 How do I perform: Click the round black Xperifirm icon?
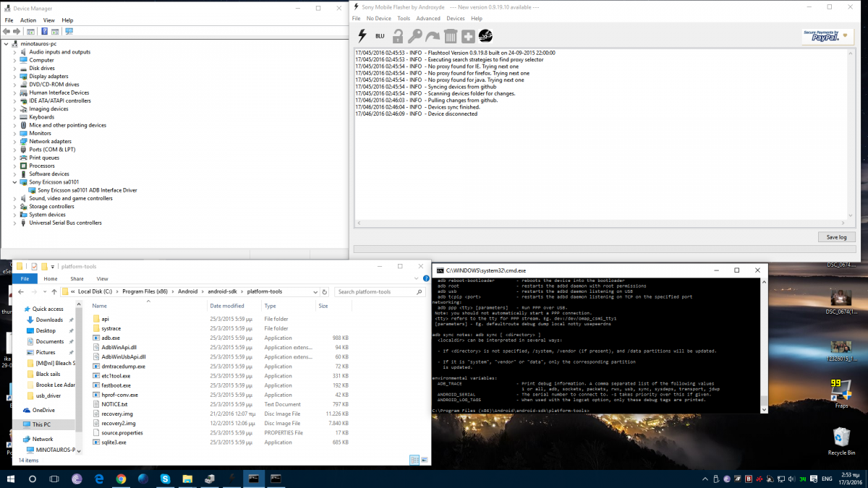(485, 36)
